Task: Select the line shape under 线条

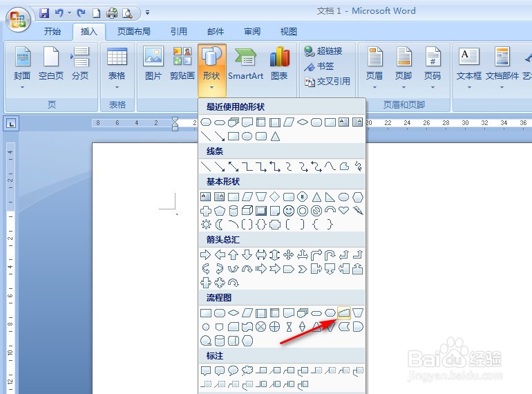Action: pyautogui.click(x=206, y=167)
